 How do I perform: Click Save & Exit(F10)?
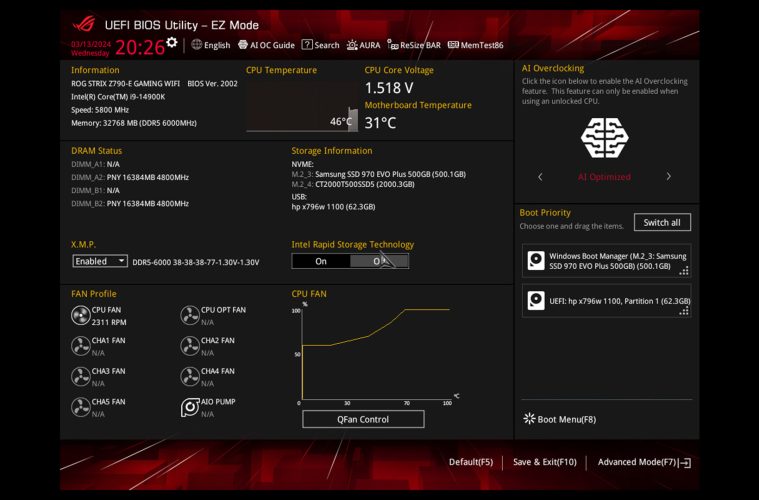[x=545, y=462]
